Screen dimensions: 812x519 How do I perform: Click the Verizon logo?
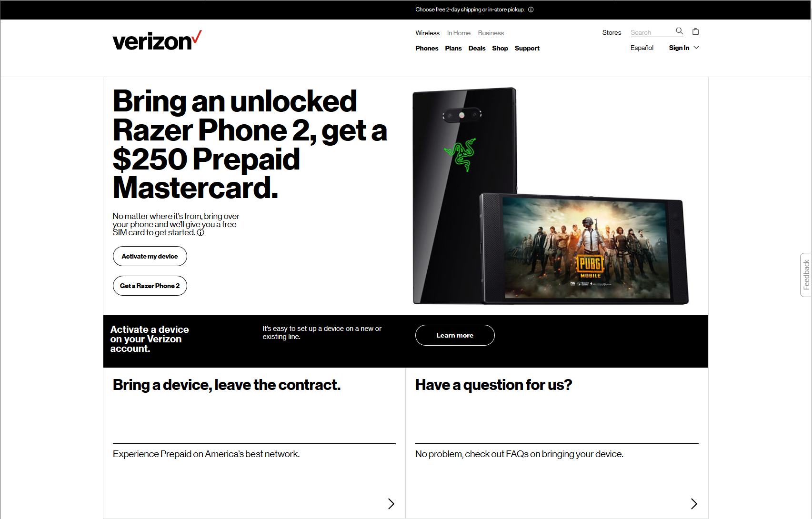click(x=157, y=41)
